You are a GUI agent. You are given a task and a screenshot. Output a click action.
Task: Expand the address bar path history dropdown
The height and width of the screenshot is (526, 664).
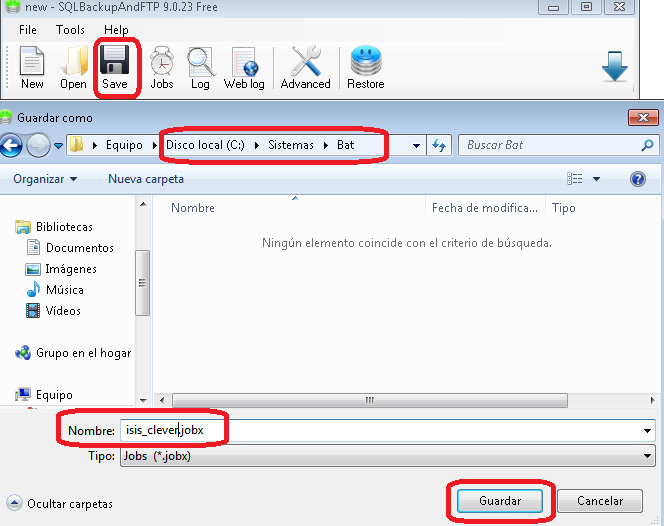click(x=417, y=145)
